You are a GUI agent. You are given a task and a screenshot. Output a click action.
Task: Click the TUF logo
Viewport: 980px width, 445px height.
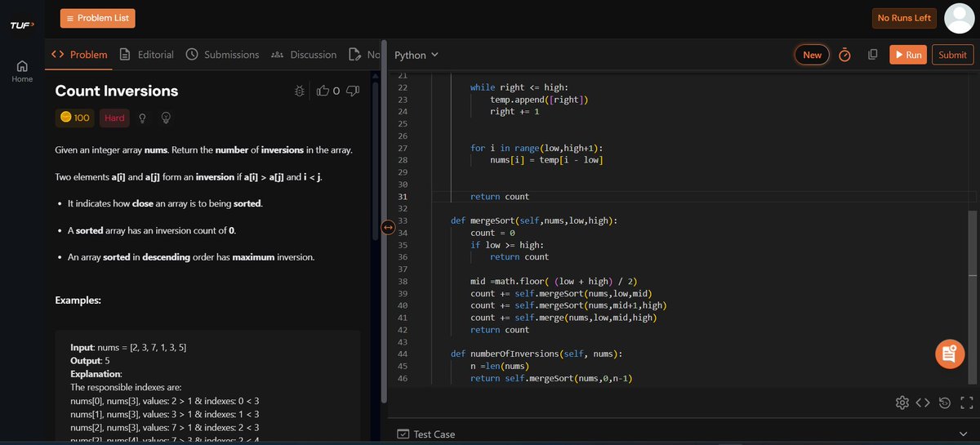(x=21, y=25)
